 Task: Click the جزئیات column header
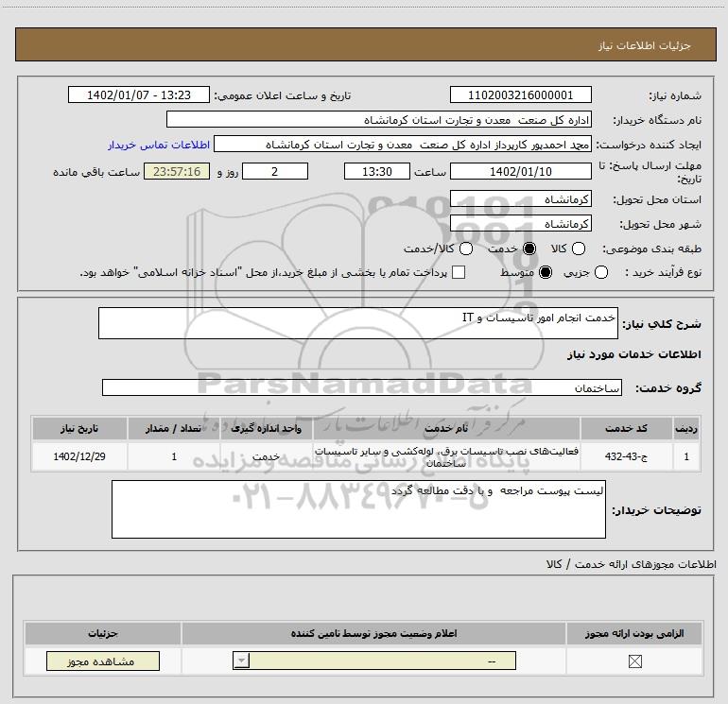(x=103, y=633)
